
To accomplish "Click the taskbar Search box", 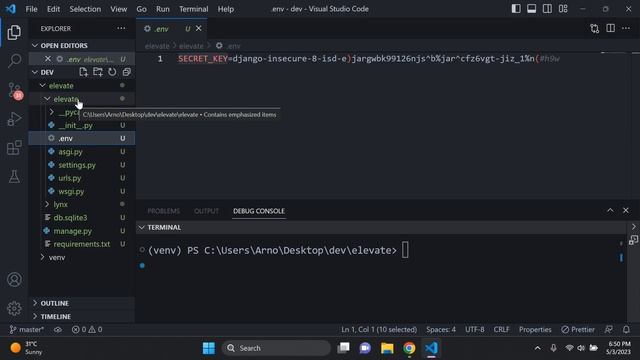I will coord(276,348).
